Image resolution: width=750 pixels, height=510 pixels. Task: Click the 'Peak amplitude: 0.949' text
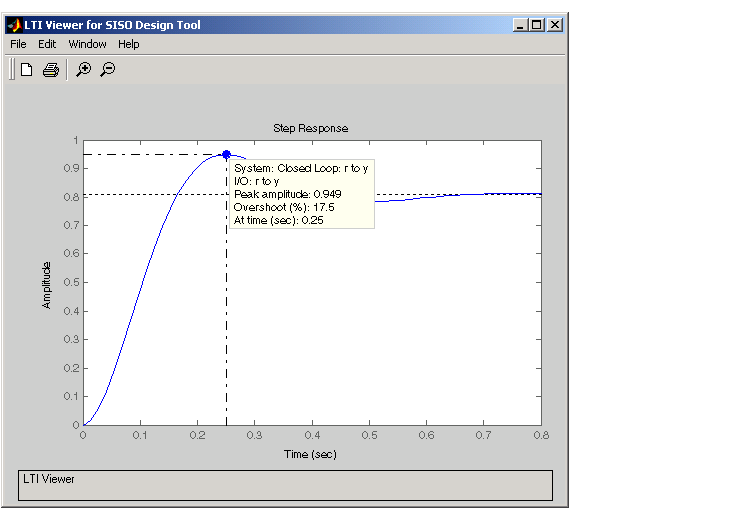click(x=287, y=194)
